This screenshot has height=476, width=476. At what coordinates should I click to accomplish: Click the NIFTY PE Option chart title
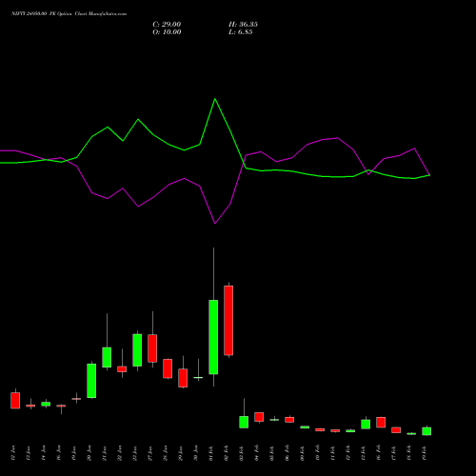click(x=69, y=14)
